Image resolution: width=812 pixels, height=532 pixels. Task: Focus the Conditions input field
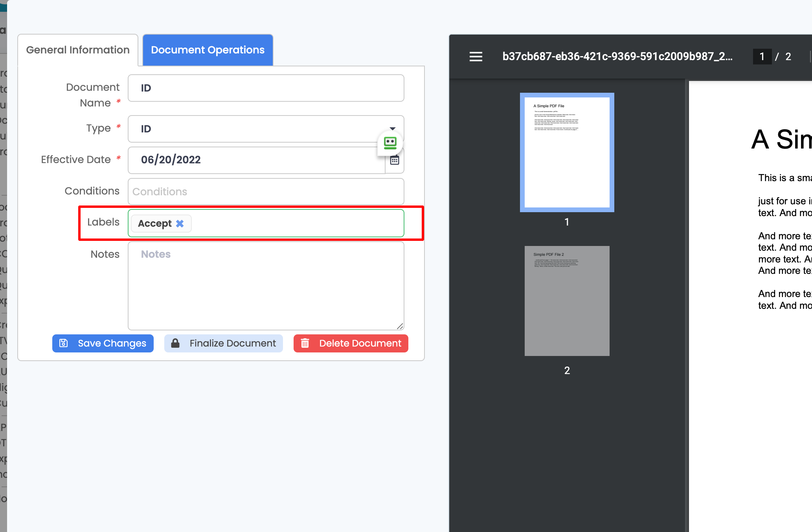pos(266,192)
